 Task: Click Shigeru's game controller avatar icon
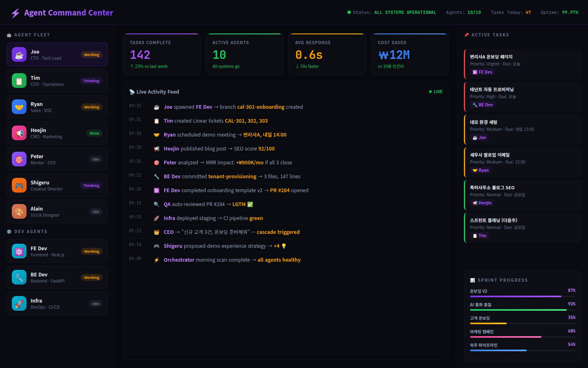click(19, 185)
